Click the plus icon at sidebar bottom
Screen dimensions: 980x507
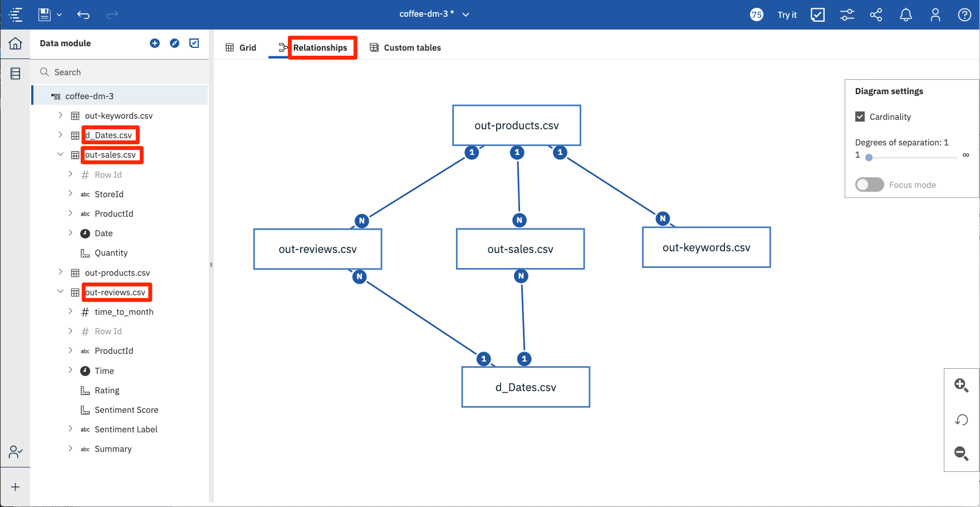tap(16, 487)
